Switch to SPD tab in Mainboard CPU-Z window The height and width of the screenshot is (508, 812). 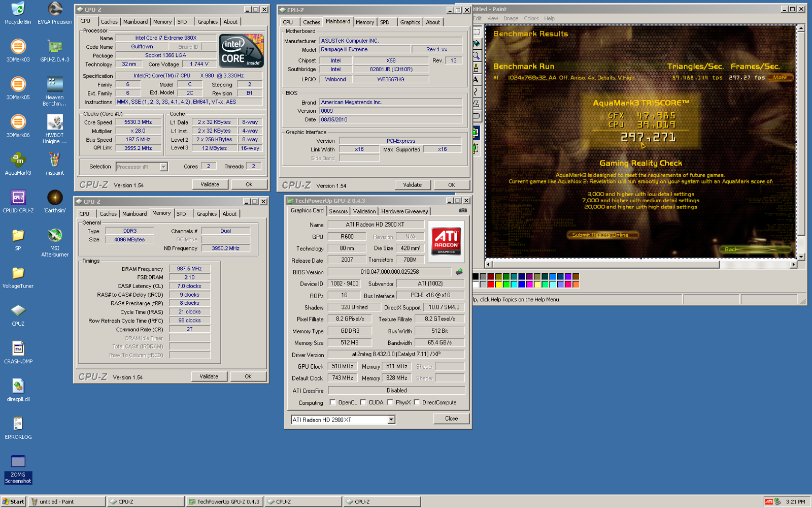[385, 22]
